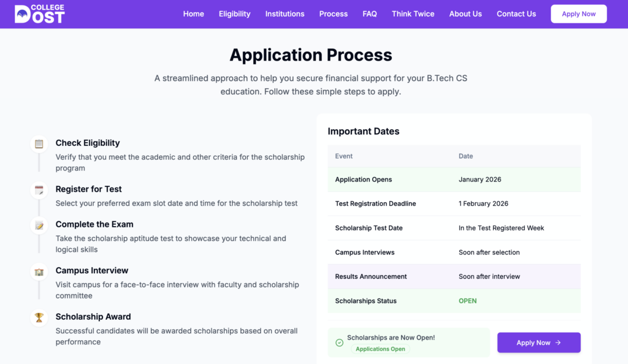Navigate to Contact Us in header
Screen dimensions: 628x364
point(516,14)
